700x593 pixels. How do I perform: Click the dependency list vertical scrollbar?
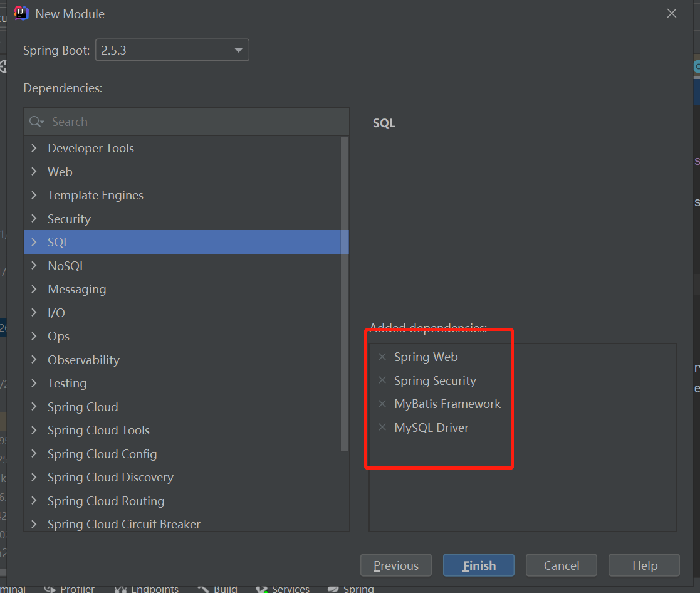click(345, 294)
